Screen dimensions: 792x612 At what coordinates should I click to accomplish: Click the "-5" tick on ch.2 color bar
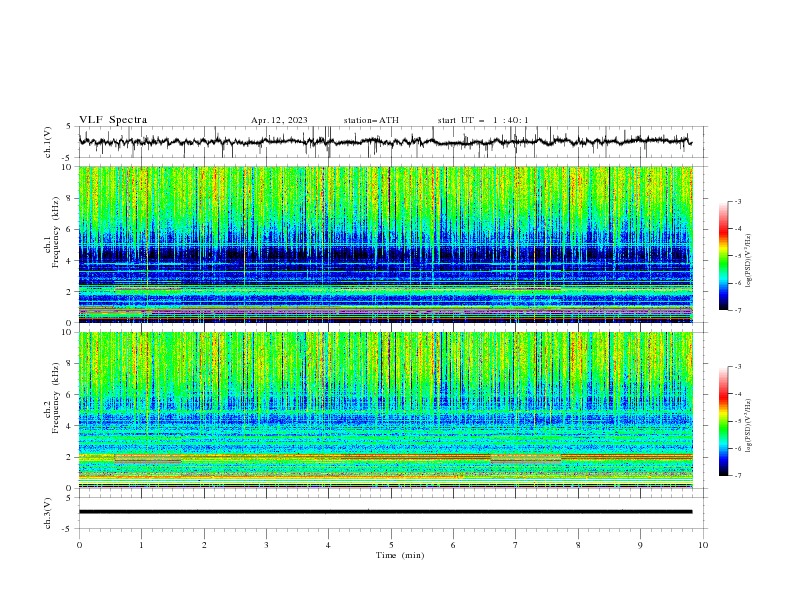738,421
